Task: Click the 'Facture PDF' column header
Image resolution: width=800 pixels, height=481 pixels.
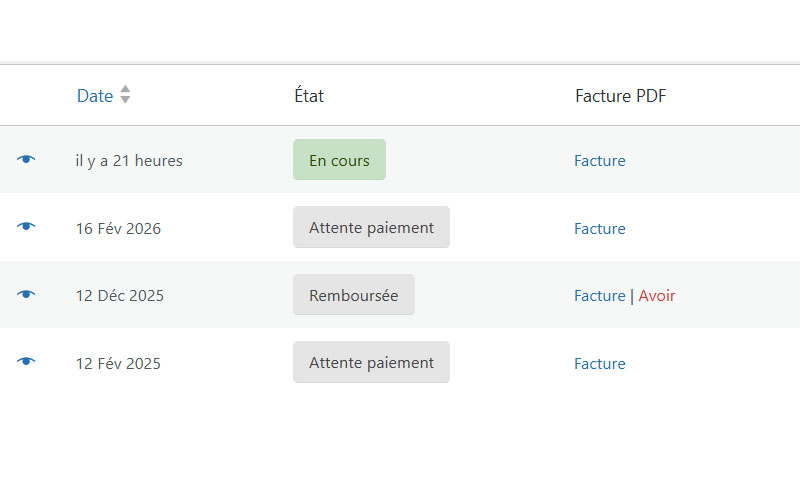Action: click(621, 96)
